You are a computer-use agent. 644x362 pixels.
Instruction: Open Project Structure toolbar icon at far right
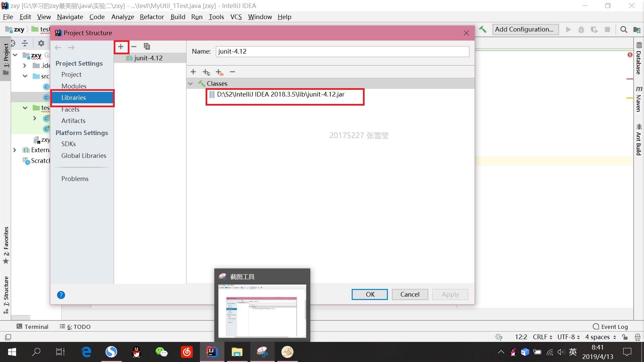coord(637,29)
